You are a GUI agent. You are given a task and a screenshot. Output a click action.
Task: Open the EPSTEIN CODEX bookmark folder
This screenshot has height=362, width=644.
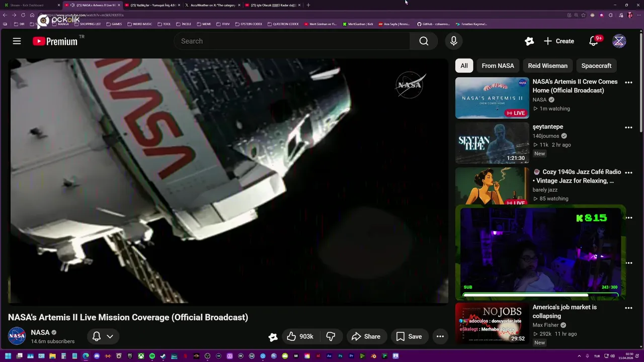click(x=249, y=24)
